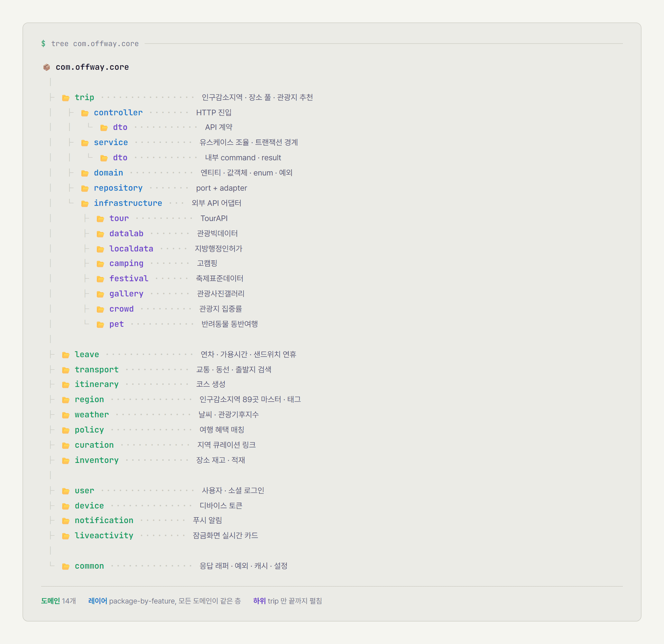Click the festival folder icon
Viewport: 664px width, 644px height.
100,279
